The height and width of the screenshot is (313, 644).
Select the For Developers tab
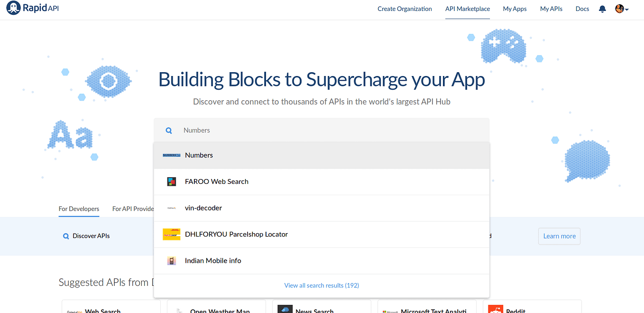click(x=79, y=209)
